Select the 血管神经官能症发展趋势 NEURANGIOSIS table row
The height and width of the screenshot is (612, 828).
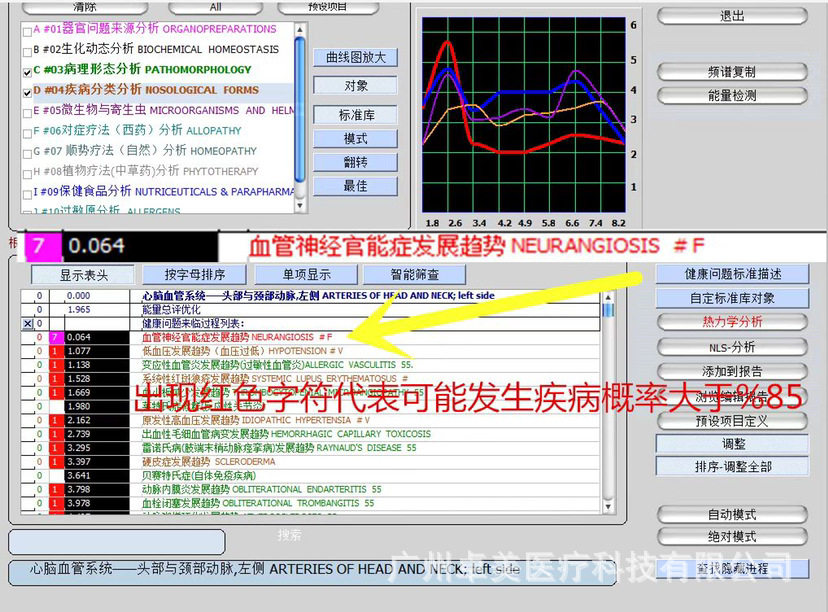310,337
